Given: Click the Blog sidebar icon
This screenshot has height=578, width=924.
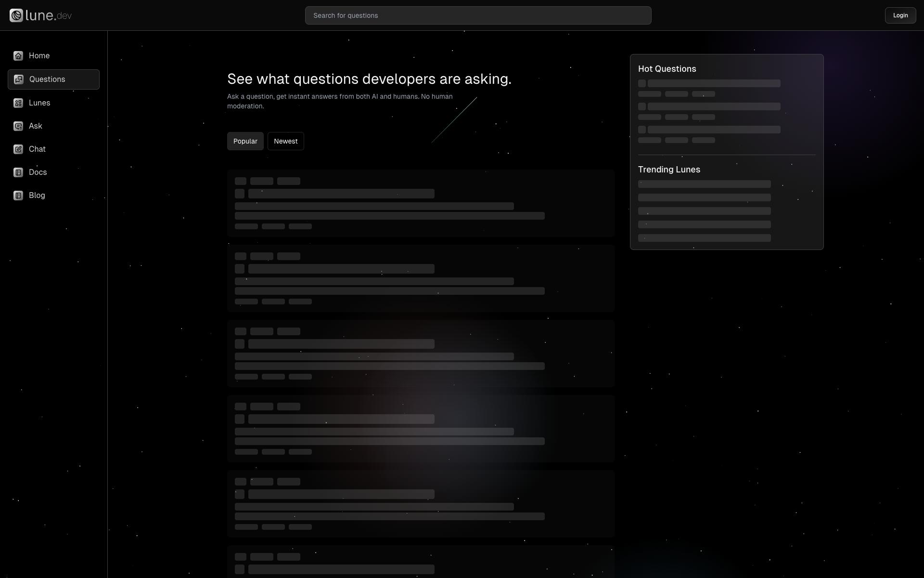Looking at the screenshot, I should [x=18, y=196].
